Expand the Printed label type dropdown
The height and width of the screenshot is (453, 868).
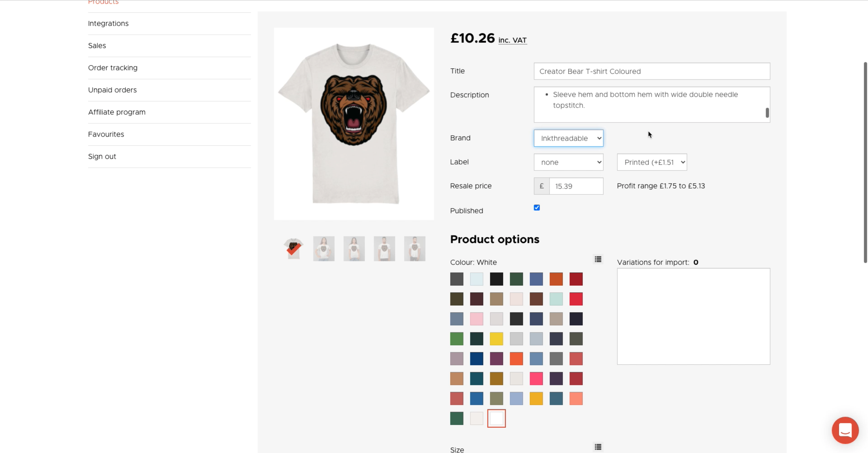(652, 162)
